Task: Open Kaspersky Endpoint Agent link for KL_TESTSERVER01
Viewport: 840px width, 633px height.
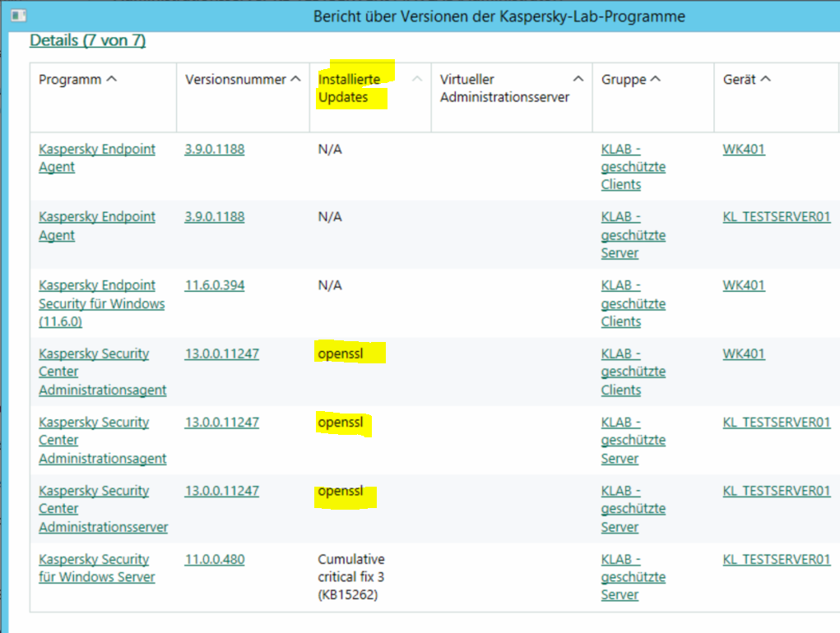Action: point(97,226)
